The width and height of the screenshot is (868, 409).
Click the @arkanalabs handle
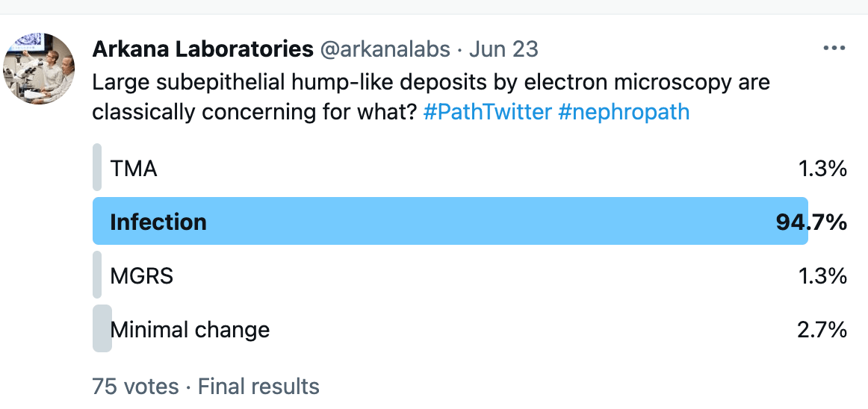(x=385, y=49)
